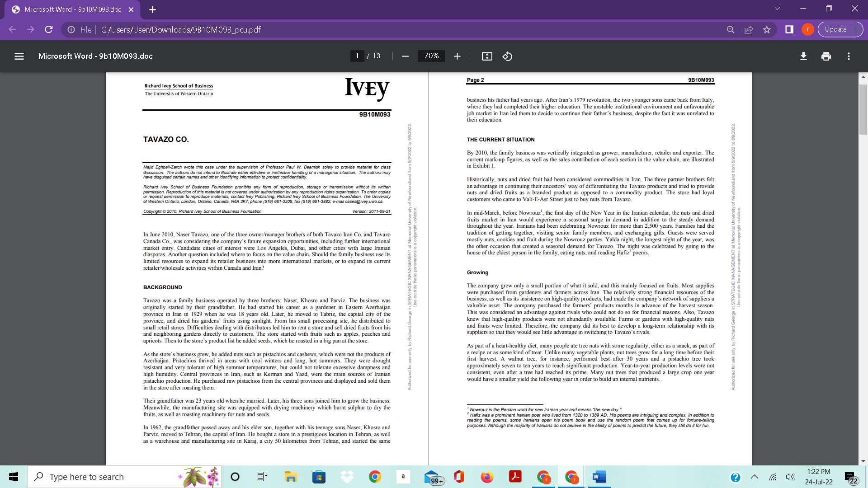
Task: Click the fit to page icon
Action: 487,56
